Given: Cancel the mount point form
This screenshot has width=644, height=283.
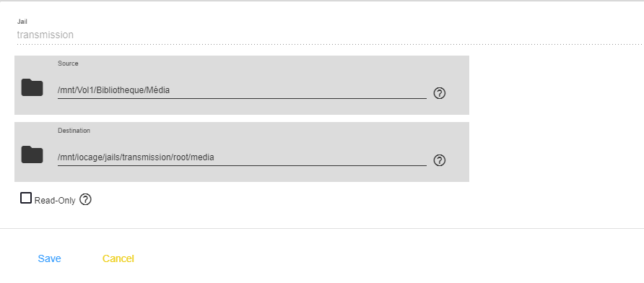Looking at the screenshot, I should tap(118, 258).
